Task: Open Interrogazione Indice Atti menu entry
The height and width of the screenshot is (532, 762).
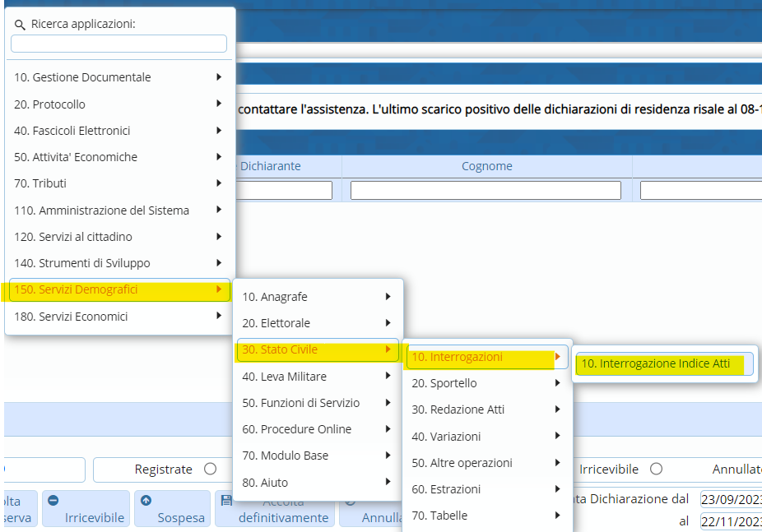Action: [x=664, y=363]
